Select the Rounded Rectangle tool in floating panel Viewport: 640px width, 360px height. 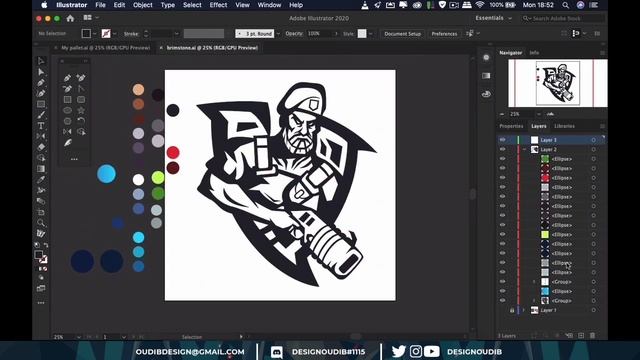coord(81,99)
